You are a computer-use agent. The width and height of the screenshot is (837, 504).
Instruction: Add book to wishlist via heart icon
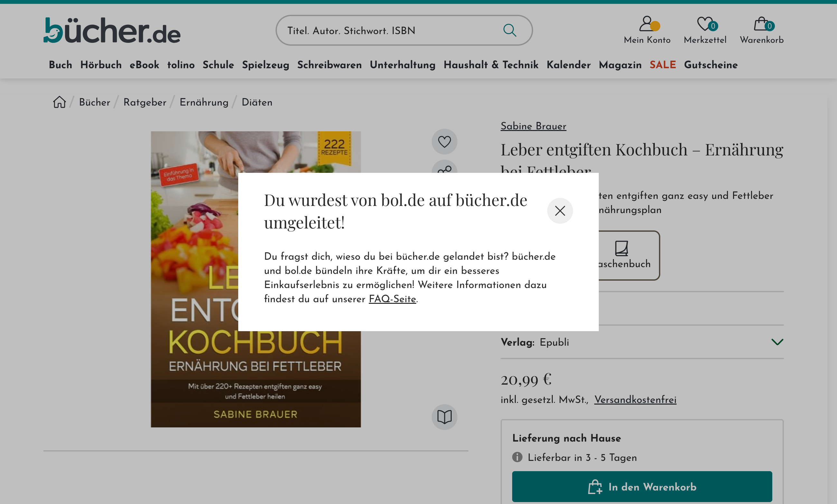click(444, 141)
